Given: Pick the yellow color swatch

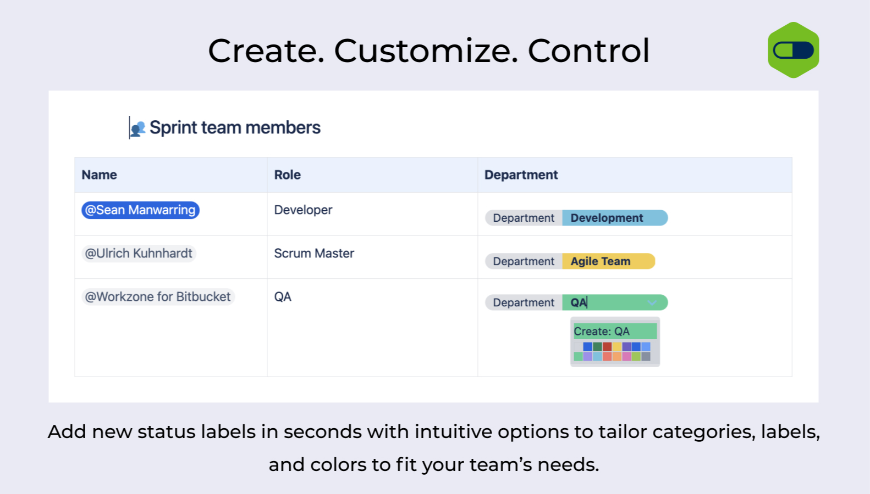Looking at the screenshot, I should click(617, 346).
